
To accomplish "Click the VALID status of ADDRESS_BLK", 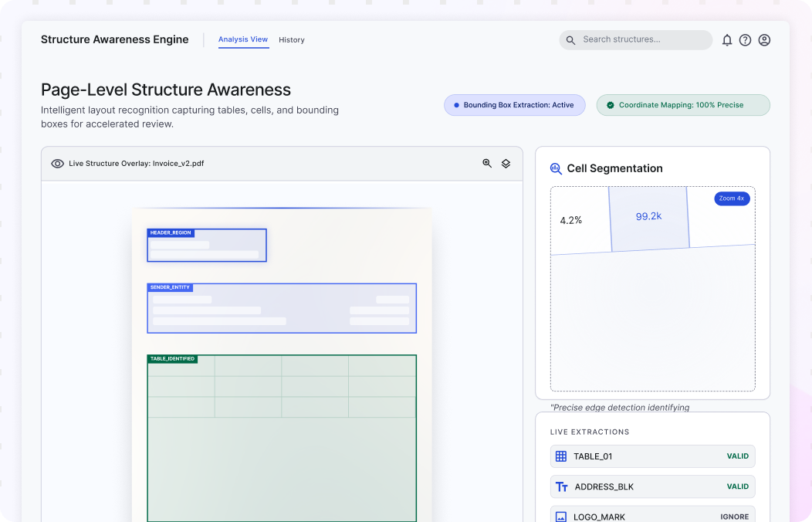I will coord(737,486).
